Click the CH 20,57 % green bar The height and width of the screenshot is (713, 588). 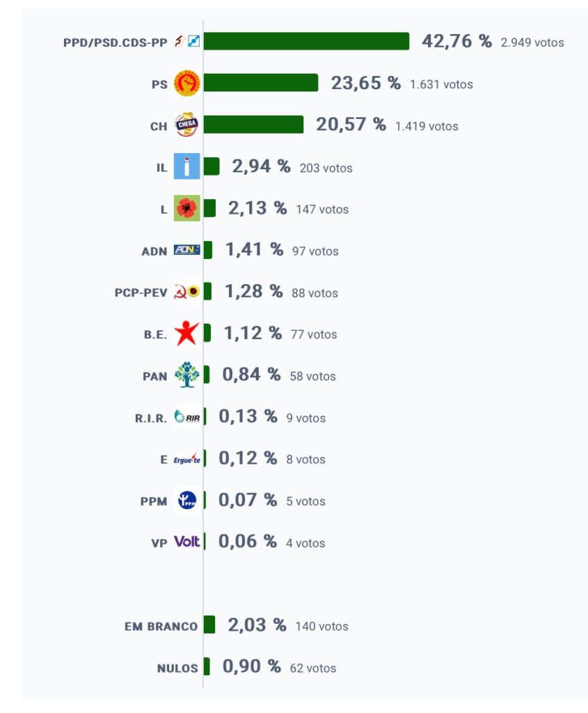click(x=253, y=125)
